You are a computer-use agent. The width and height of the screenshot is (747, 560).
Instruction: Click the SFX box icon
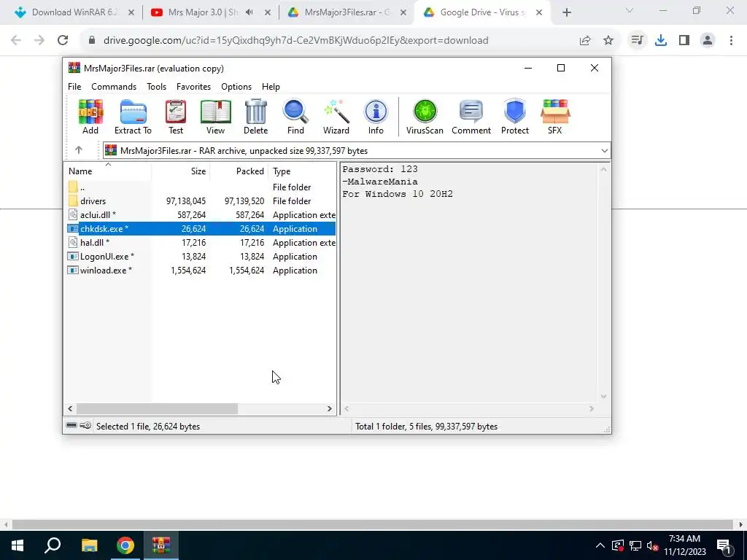pos(555,117)
